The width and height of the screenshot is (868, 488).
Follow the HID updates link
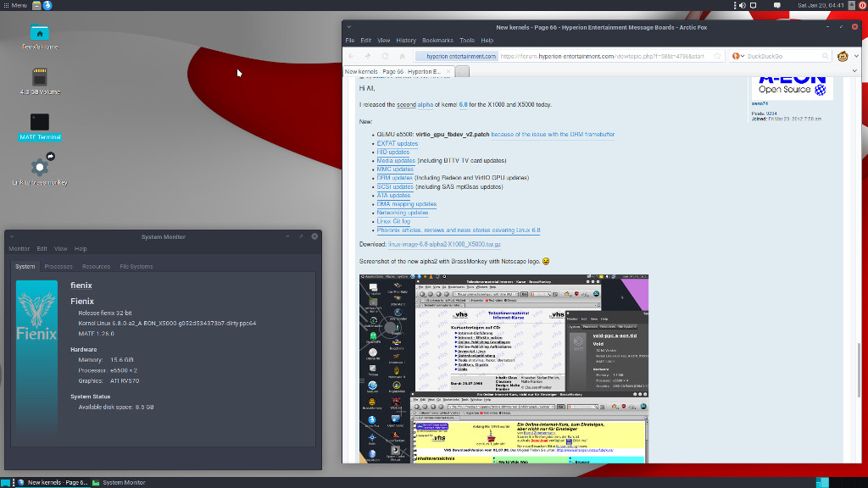(x=393, y=152)
